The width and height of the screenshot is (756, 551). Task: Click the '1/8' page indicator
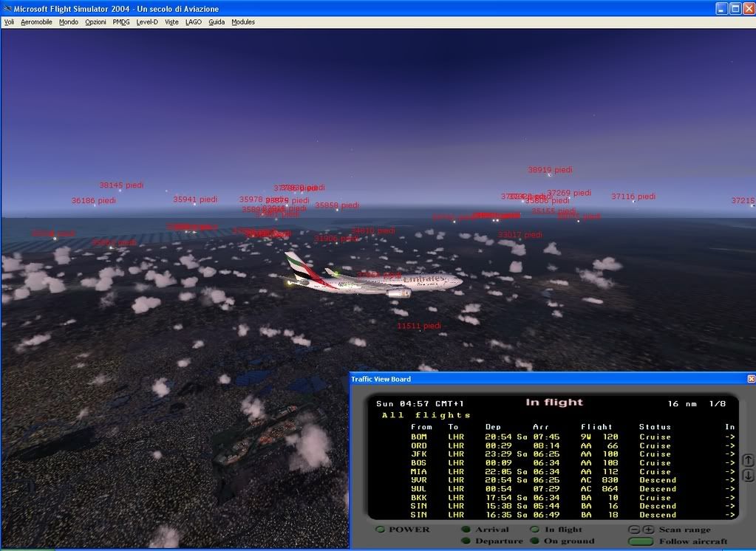pyautogui.click(x=718, y=403)
